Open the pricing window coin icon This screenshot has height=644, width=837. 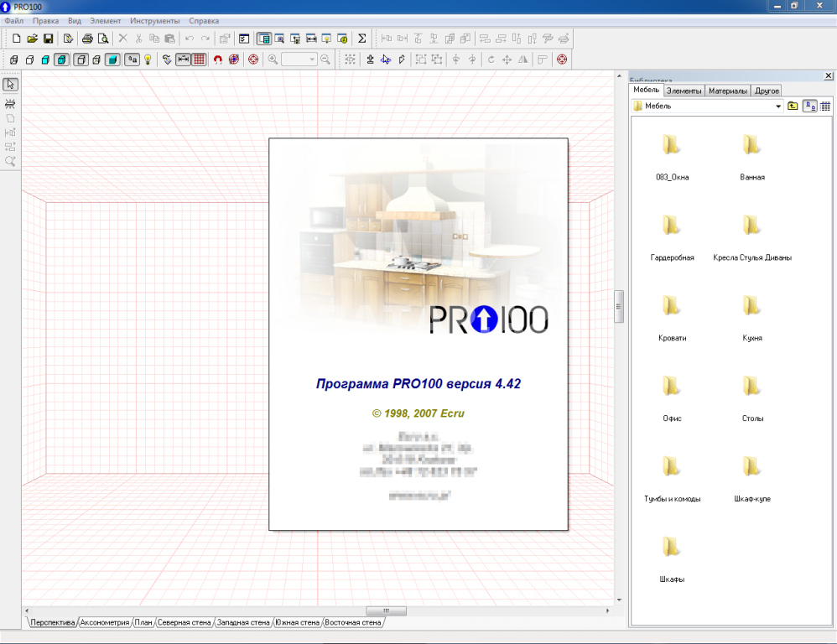point(342,39)
